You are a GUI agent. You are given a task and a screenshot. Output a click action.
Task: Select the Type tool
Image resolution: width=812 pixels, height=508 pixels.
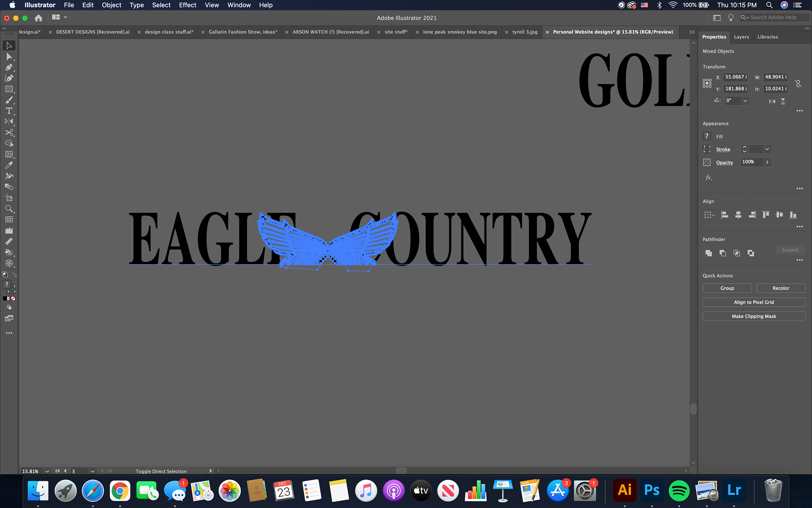coord(9,111)
